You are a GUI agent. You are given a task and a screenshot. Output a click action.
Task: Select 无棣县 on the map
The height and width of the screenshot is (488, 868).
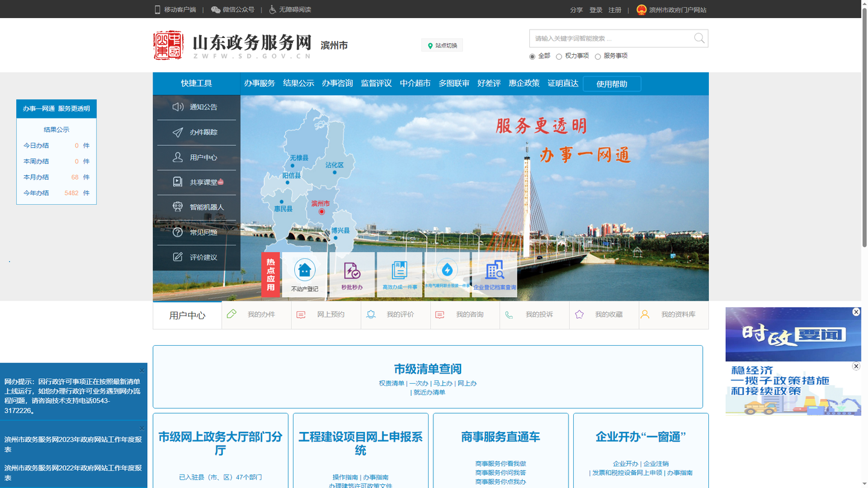(x=298, y=158)
